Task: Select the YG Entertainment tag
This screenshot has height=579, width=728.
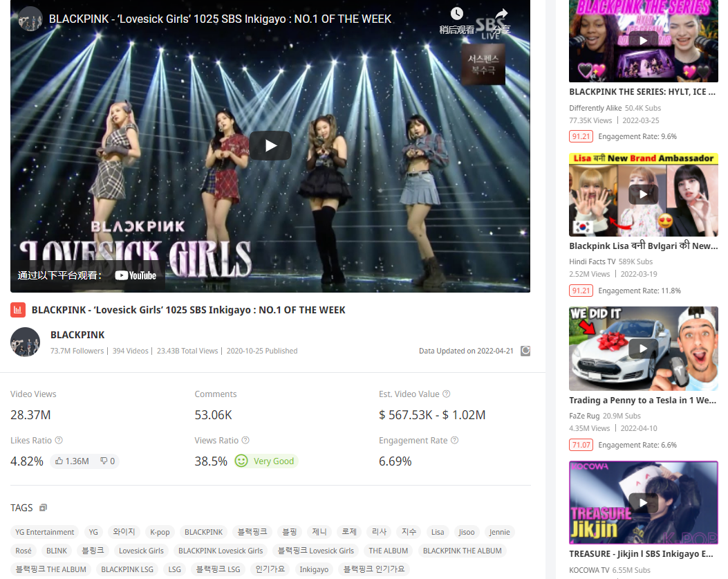Action: click(x=45, y=532)
